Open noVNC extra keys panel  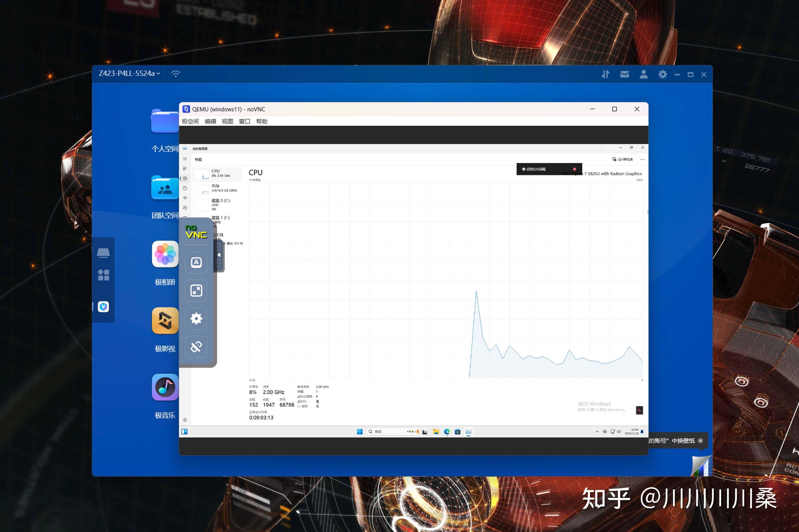coord(196,262)
